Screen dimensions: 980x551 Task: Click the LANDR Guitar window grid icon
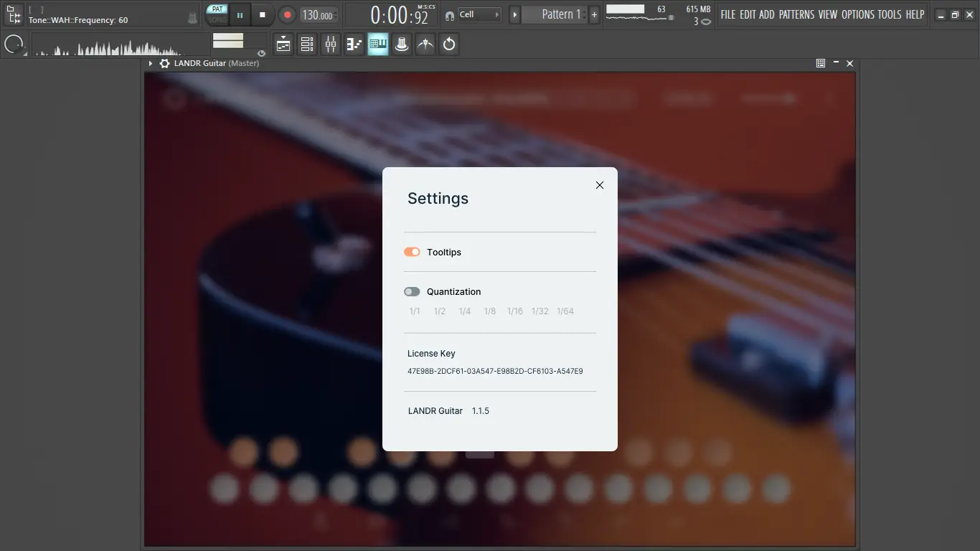click(821, 63)
